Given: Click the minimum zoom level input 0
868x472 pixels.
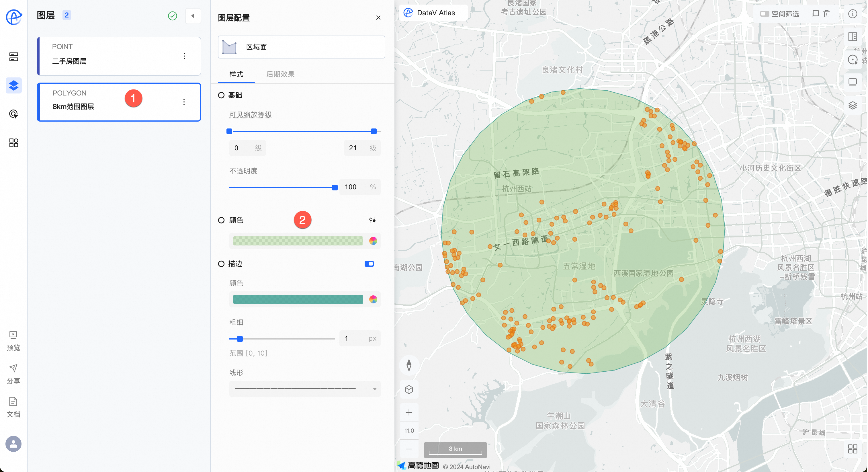Looking at the screenshot, I should coord(247,148).
